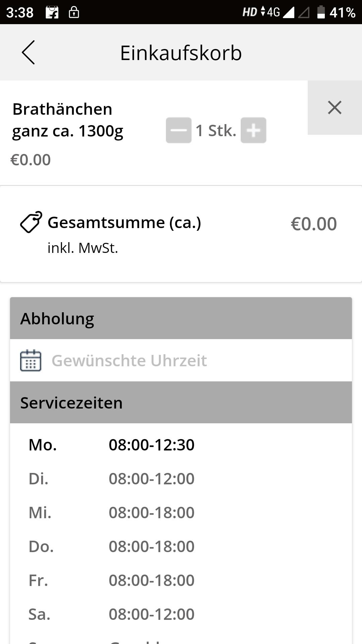Select the Mi. 08:00-18:00 row

(x=181, y=513)
